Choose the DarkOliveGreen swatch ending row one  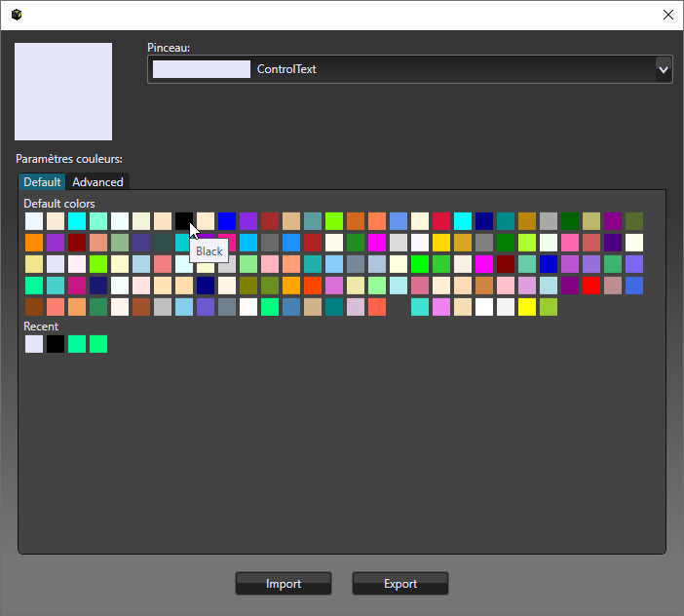634,221
